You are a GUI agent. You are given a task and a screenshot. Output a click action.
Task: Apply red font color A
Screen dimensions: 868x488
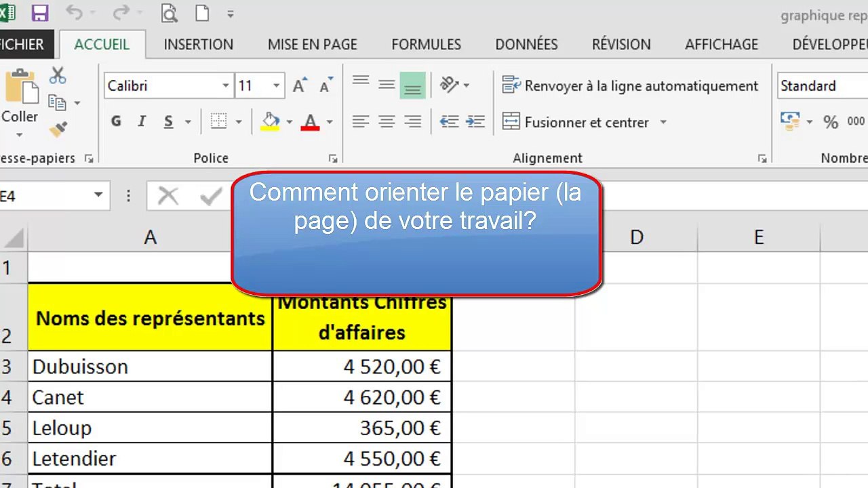pyautogui.click(x=310, y=122)
